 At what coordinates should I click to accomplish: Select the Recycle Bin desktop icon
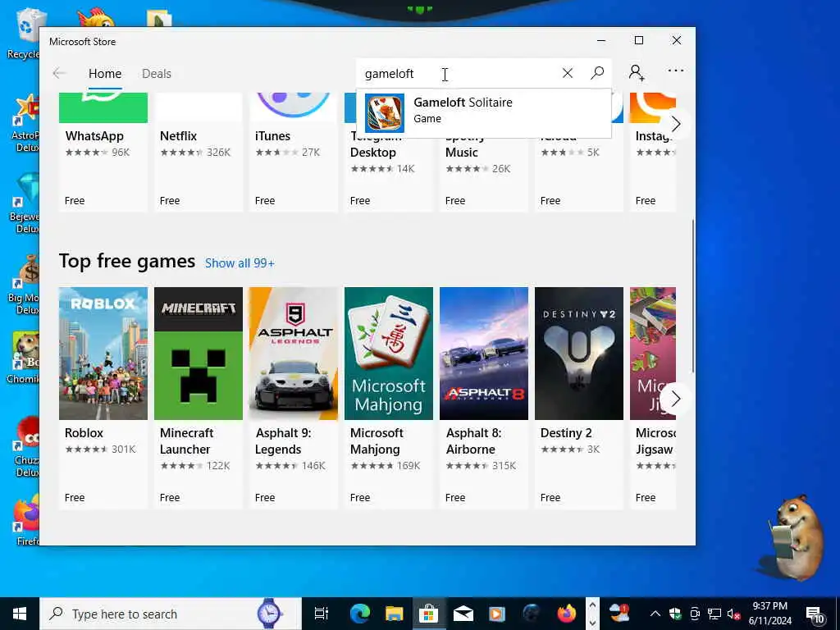[x=24, y=33]
